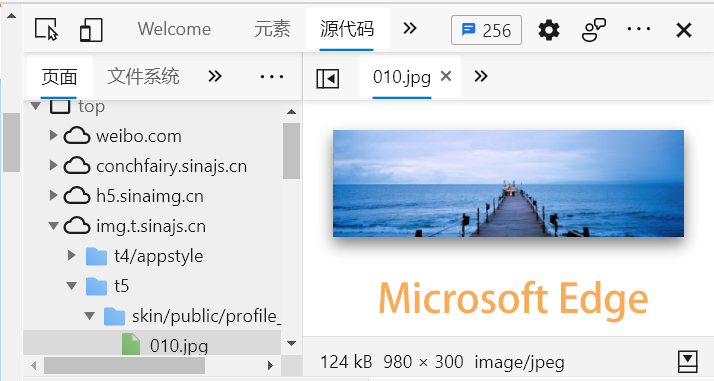714x381 pixels.
Task: Open the send feedback icon
Action: [594, 30]
